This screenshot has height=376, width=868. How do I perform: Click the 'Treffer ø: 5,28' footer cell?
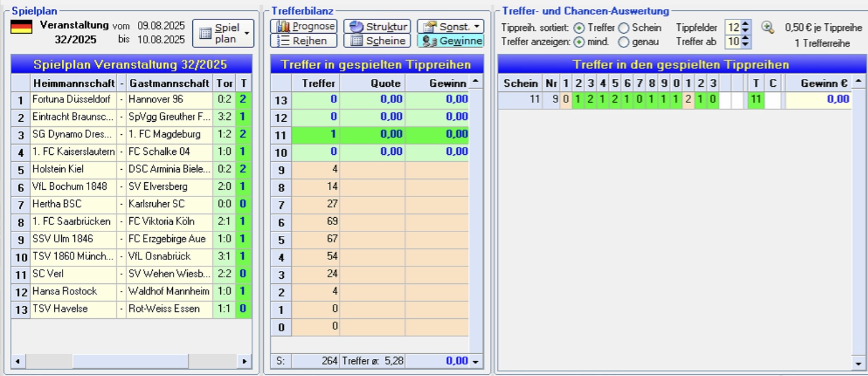372,361
